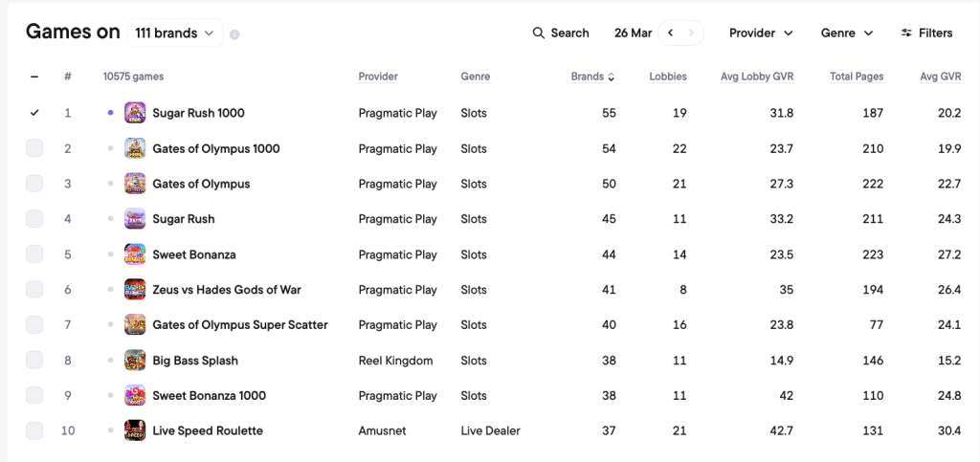Image resolution: width=980 pixels, height=462 pixels.
Task: Sort by Avg Lobby GVR column header
Action: [x=757, y=77]
